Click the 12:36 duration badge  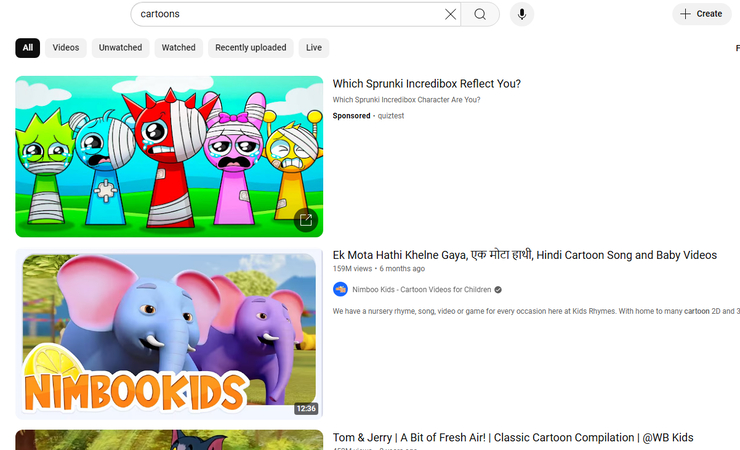(306, 408)
